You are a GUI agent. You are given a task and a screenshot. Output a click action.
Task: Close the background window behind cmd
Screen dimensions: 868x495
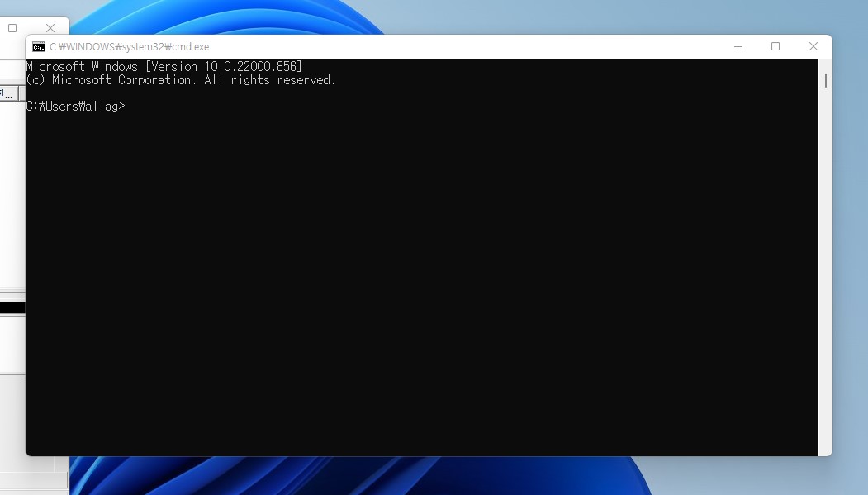tap(50, 28)
